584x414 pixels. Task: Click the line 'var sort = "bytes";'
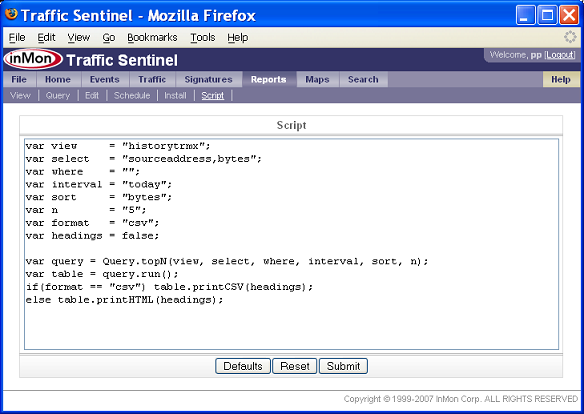tap(99, 197)
